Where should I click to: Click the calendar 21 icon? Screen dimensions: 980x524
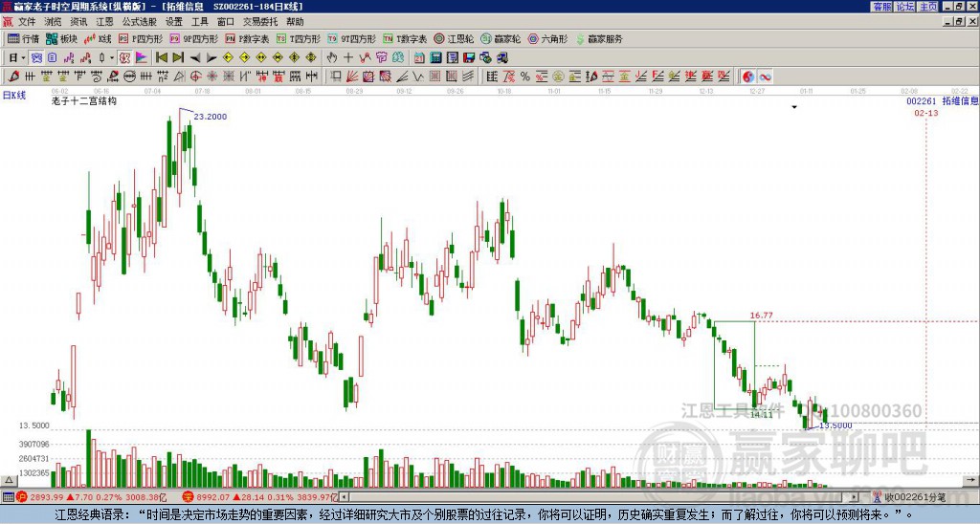pyautogui.click(x=419, y=58)
